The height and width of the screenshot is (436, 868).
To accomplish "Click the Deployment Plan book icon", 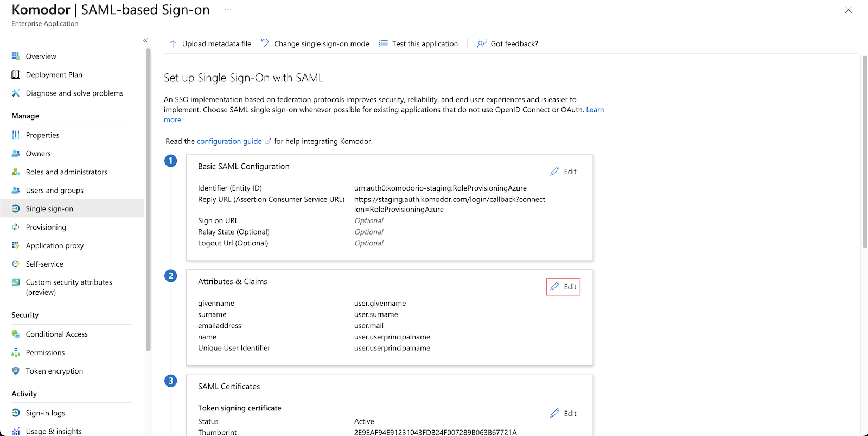I will pos(16,74).
